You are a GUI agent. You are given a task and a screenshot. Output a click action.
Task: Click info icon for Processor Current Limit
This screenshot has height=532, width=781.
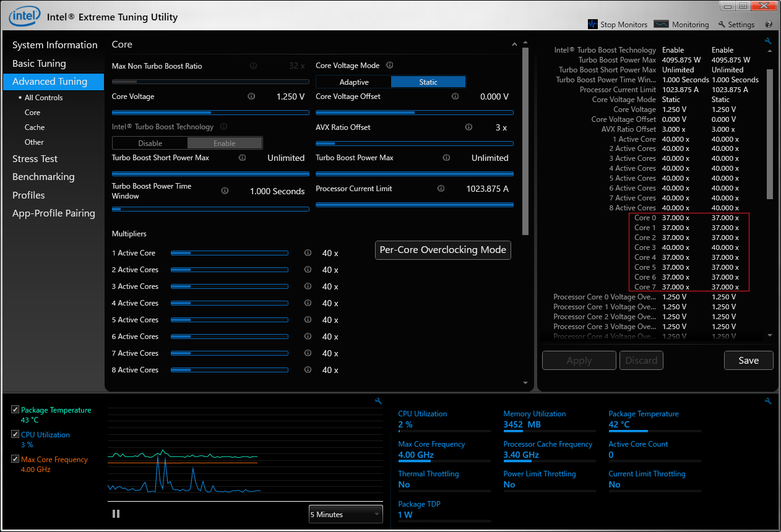441,188
